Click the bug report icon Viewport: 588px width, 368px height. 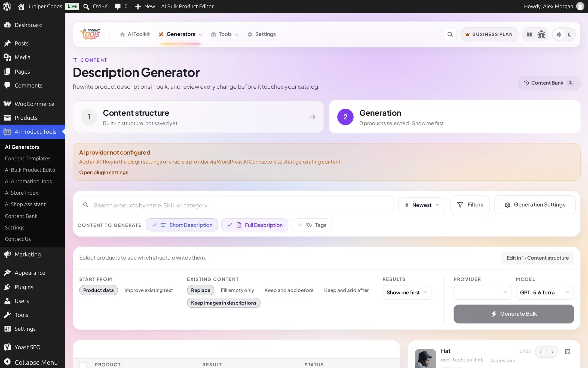pyautogui.click(x=541, y=34)
